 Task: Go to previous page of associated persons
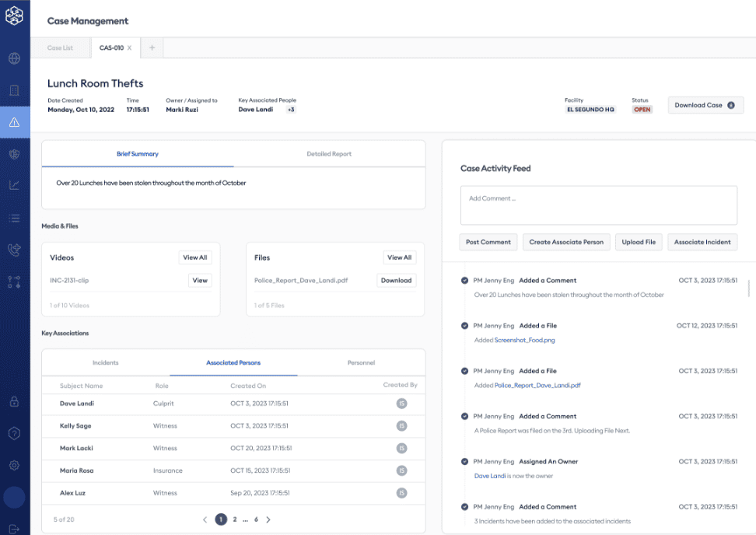205,519
